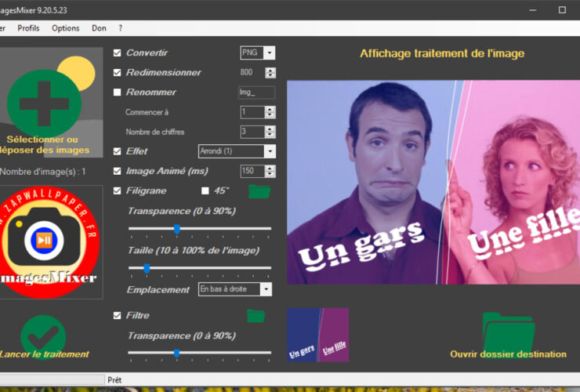Enable the 45° rotation checkbox
Viewport: 580px width, 392px height.
pyautogui.click(x=205, y=191)
